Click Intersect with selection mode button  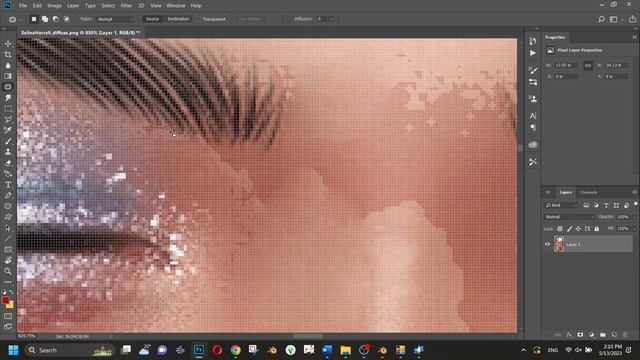coord(67,19)
